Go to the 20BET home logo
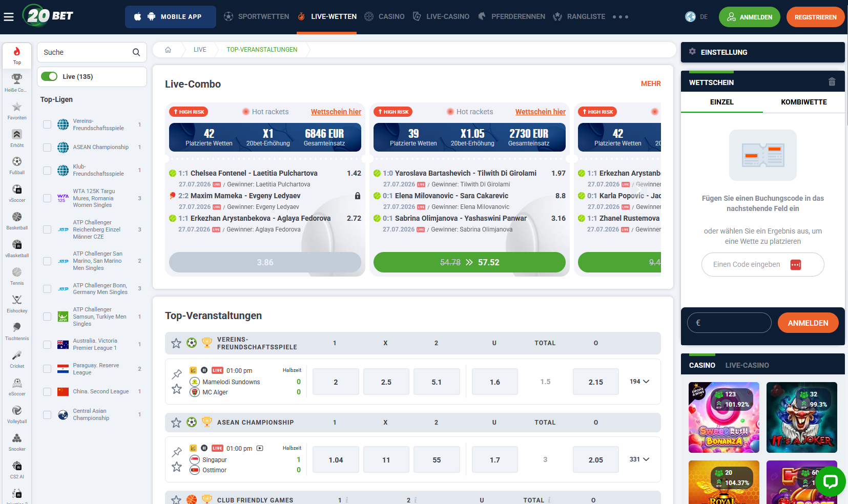 (48, 16)
